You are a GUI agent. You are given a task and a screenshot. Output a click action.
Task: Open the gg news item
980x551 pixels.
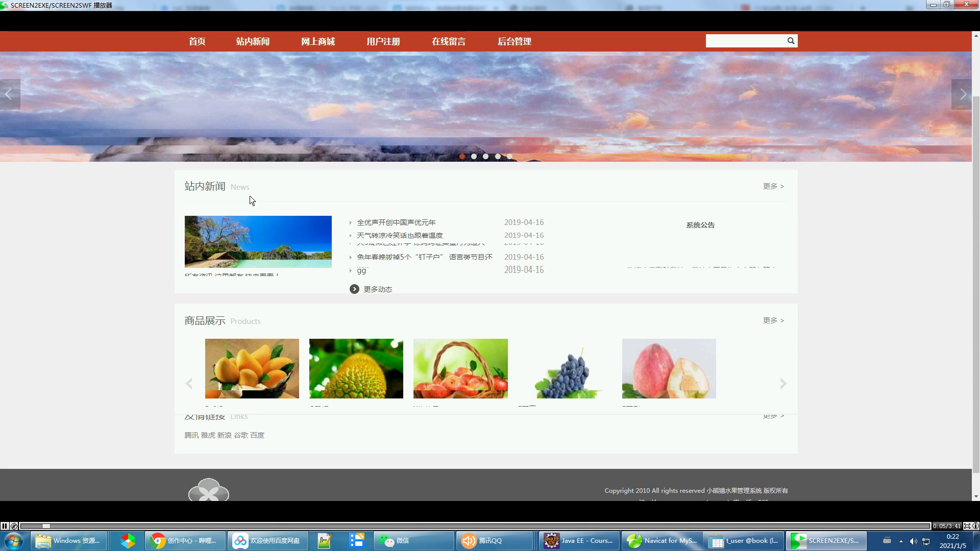pos(361,270)
